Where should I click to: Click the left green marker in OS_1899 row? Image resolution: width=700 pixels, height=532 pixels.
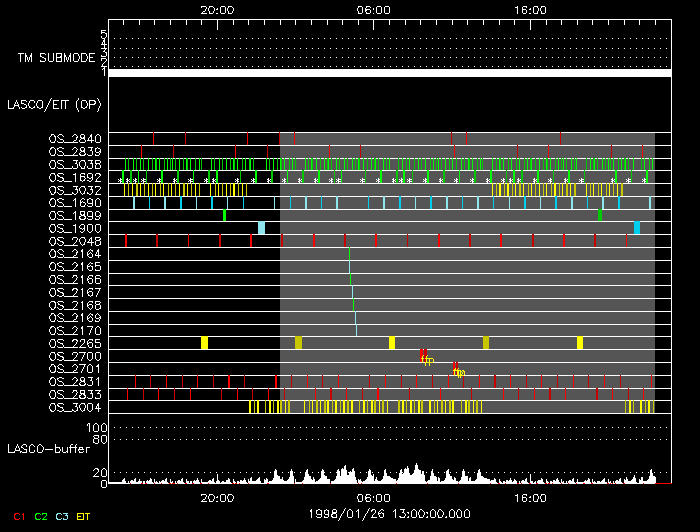224,215
